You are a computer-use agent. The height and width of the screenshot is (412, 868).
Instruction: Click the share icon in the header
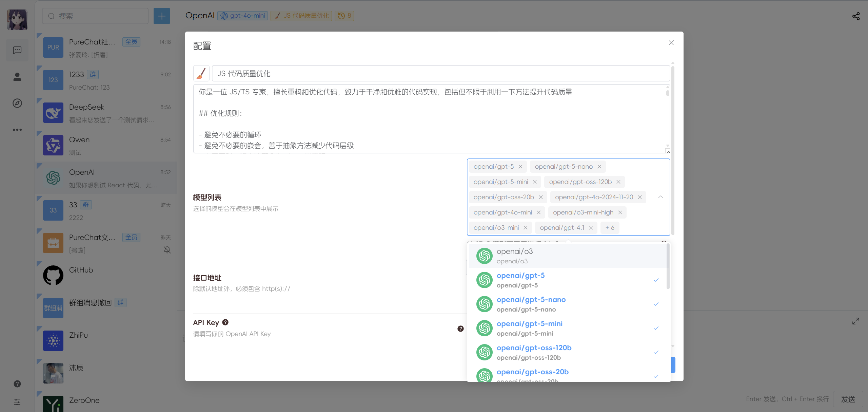click(856, 16)
